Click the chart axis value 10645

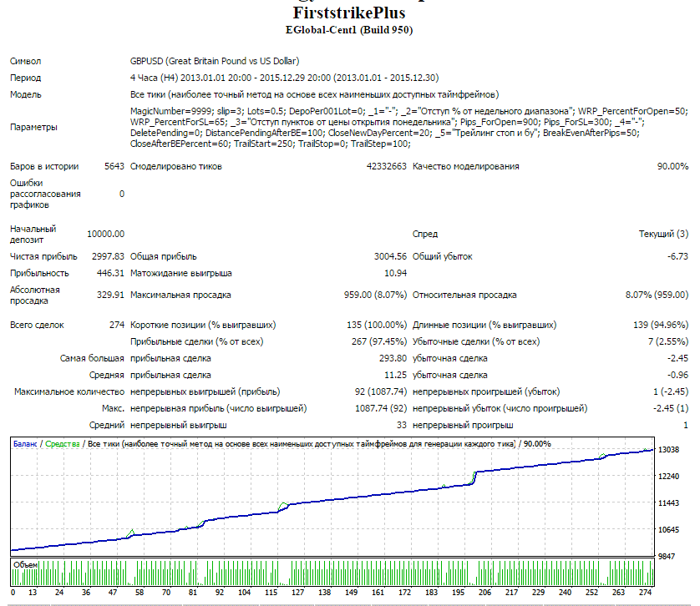tap(668, 530)
